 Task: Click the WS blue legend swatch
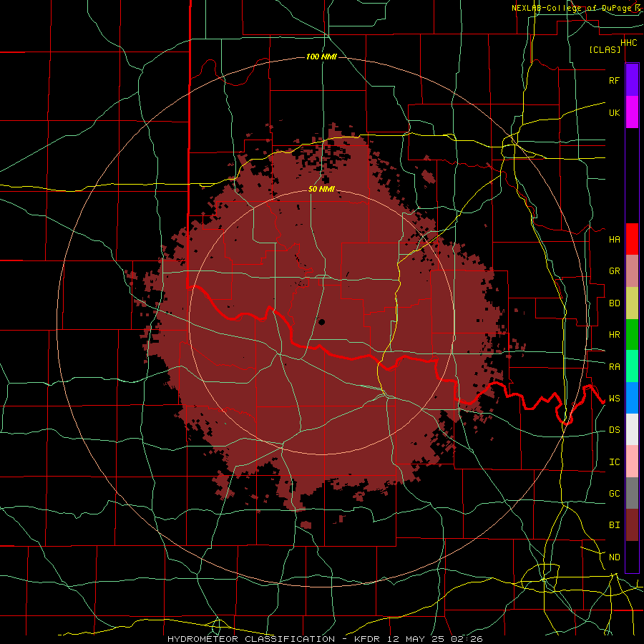[632, 398]
